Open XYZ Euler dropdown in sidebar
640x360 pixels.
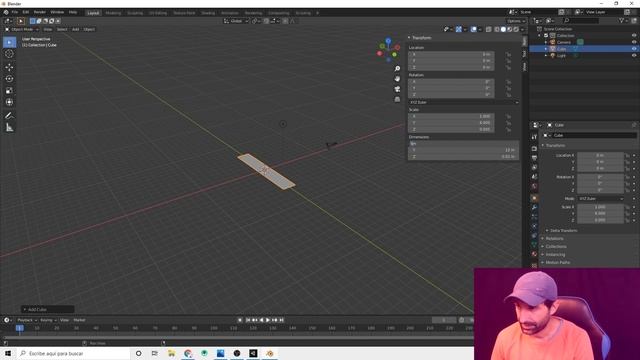pos(464,102)
